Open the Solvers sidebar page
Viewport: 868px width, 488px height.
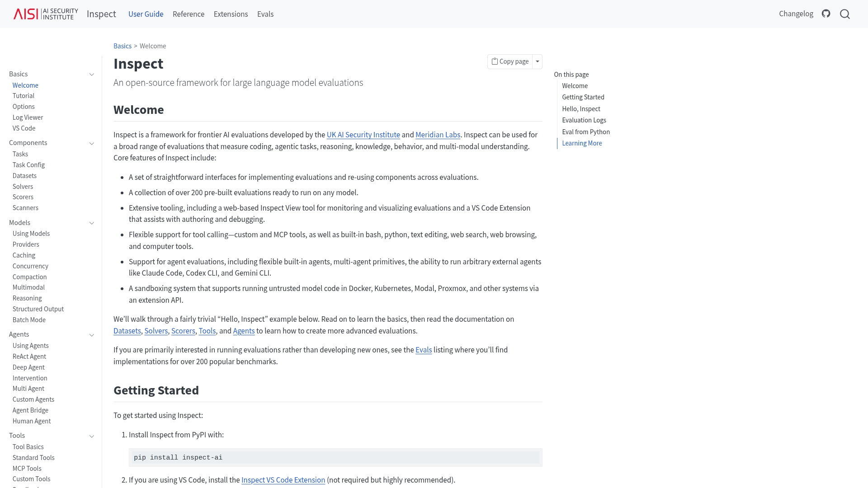pos(23,187)
